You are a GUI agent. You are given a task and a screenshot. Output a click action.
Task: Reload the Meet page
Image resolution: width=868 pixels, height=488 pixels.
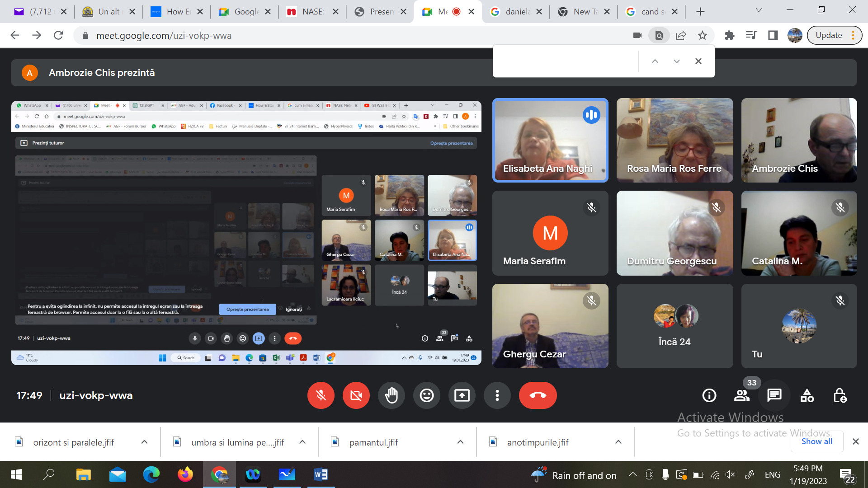click(x=58, y=35)
